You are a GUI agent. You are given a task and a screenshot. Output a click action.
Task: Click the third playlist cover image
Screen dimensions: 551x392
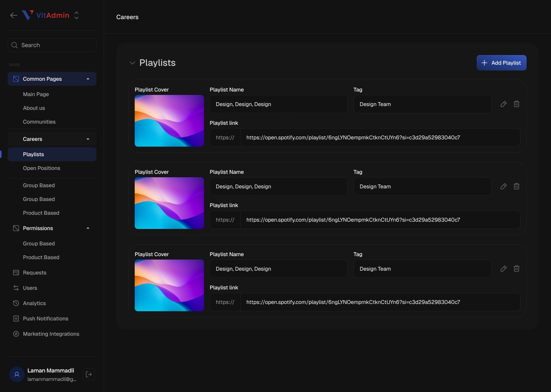[169, 285]
